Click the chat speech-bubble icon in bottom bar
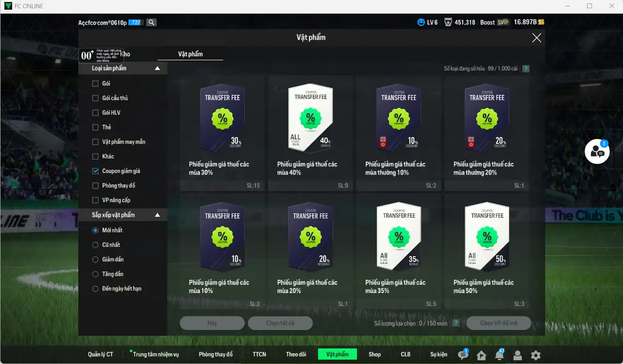623x364 pixels. (x=463, y=355)
